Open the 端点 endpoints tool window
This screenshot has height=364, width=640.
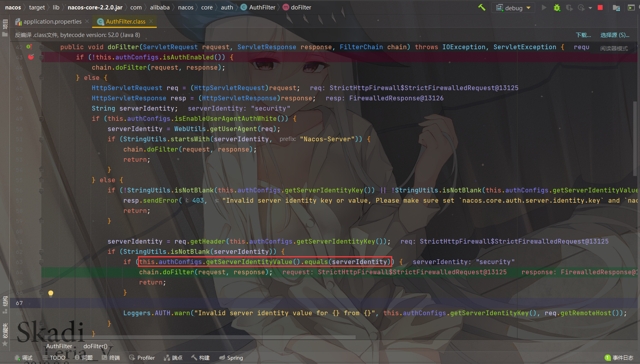(x=173, y=358)
